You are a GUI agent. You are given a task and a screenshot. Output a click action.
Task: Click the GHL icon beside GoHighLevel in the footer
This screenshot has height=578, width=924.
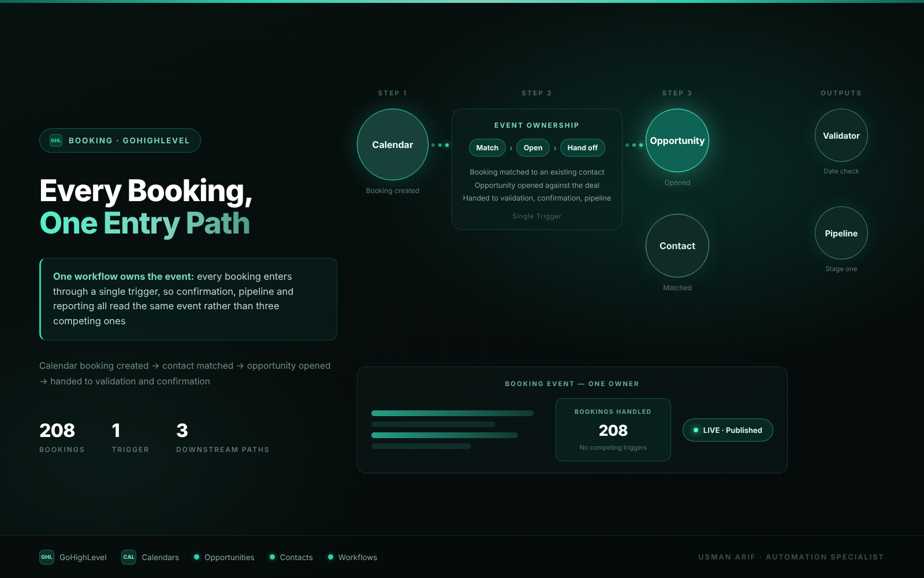(47, 557)
